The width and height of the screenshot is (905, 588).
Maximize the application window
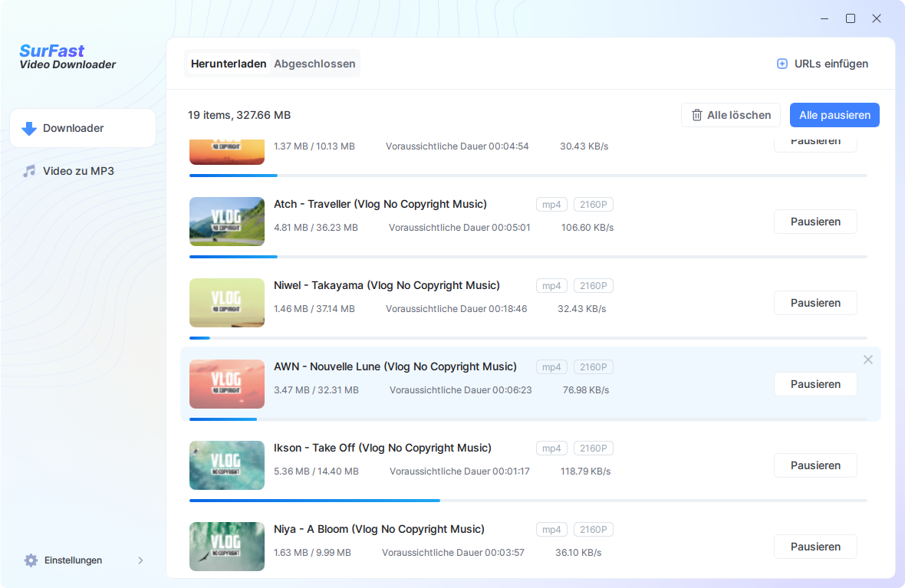(x=851, y=18)
